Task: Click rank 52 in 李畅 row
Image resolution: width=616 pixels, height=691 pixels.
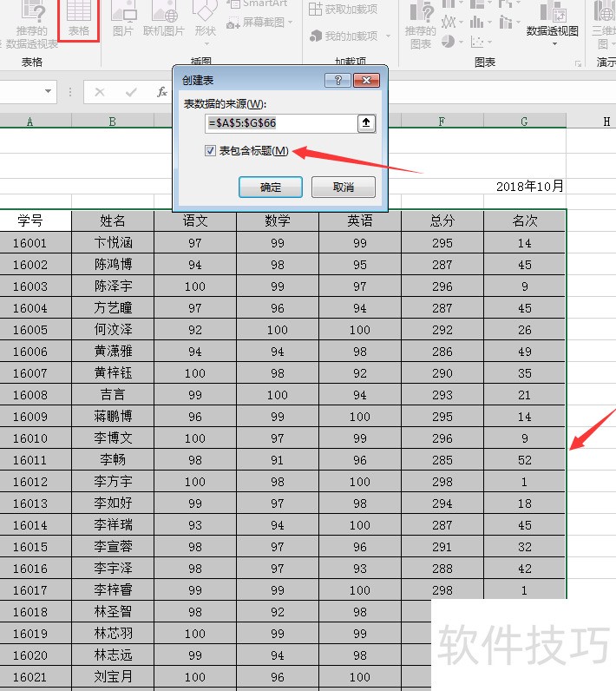Action: [x=524, y=459]
